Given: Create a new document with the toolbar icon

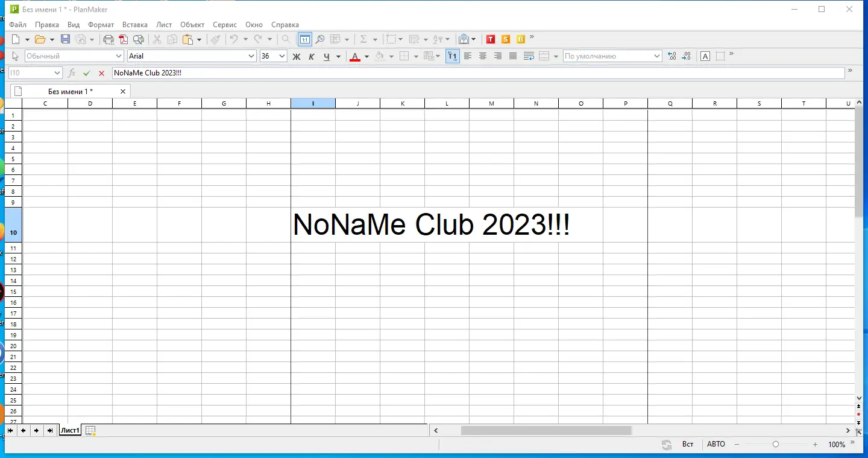Looking at the screenshot, I should click(x=16, y=39).
